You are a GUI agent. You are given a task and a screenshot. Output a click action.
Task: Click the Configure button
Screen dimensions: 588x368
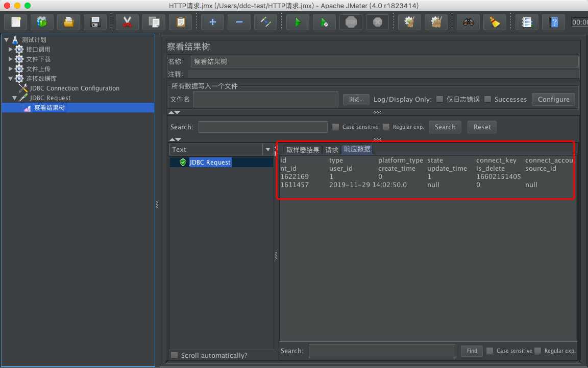tap(553, 99)
